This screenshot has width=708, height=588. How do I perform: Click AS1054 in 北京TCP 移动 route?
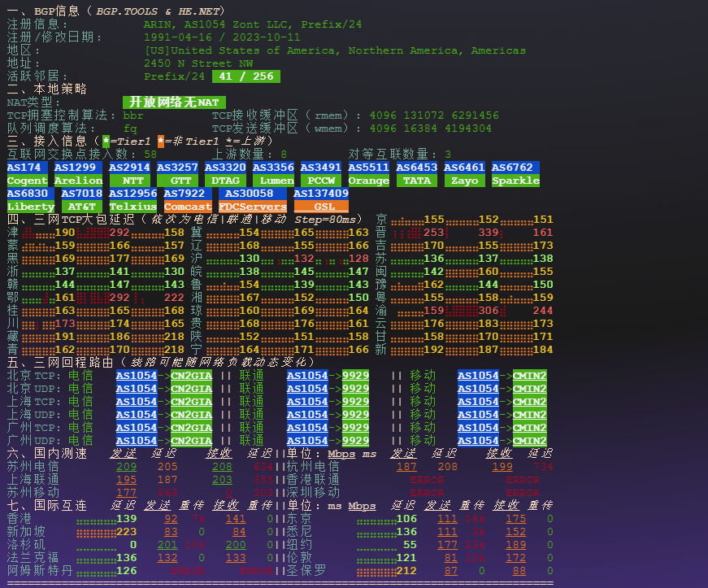[477, 376]
